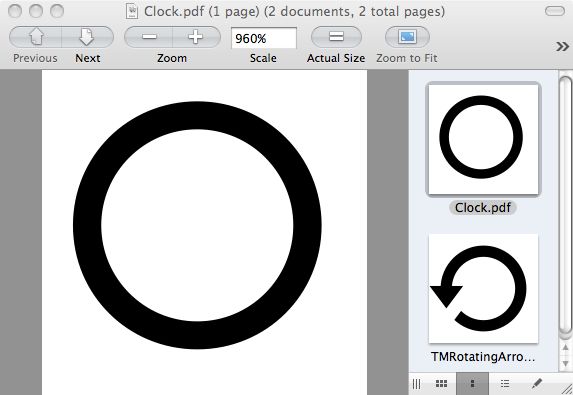Switch sidebar to thumbnails view
Image resolution: width=573 pixels, height=395 pixels.
473,384
